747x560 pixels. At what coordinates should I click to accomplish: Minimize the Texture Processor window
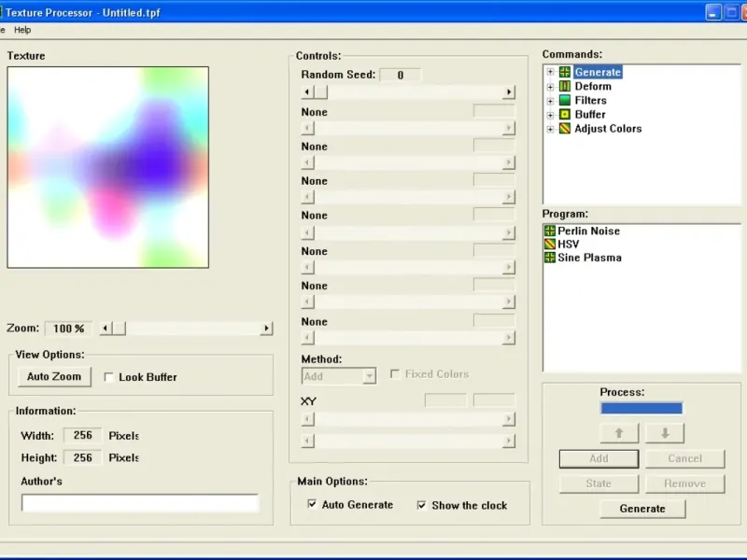712,12
